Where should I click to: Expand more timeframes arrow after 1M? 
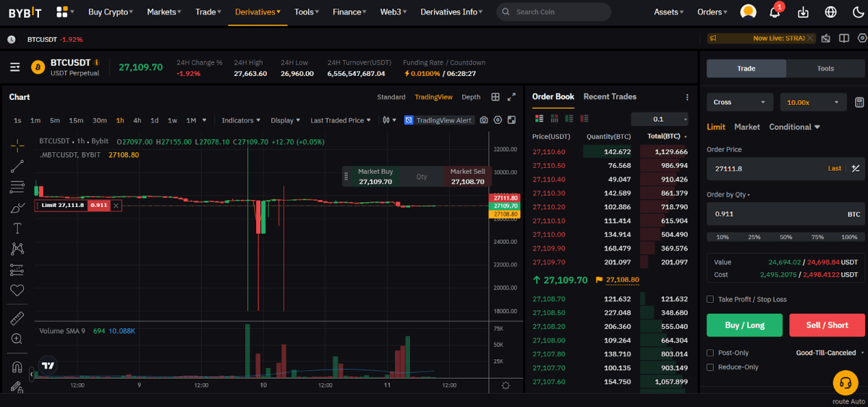(x=204, y=120)
